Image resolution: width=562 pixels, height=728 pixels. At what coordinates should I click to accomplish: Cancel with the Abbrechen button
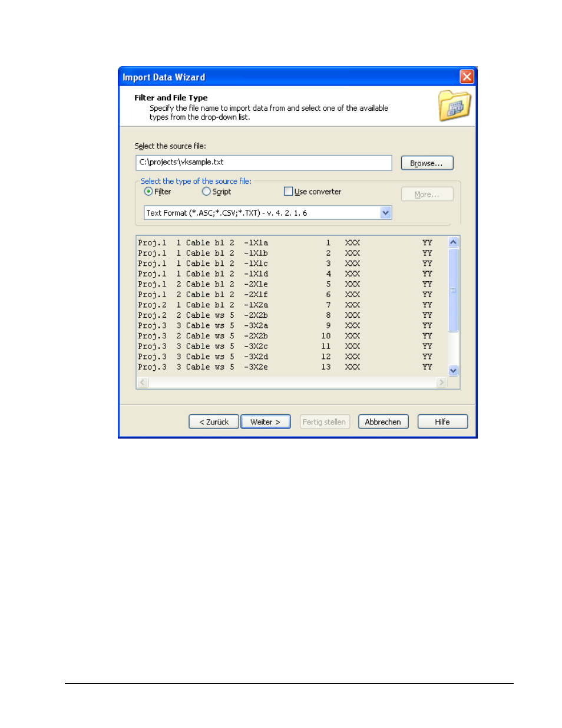pos(384,421)
